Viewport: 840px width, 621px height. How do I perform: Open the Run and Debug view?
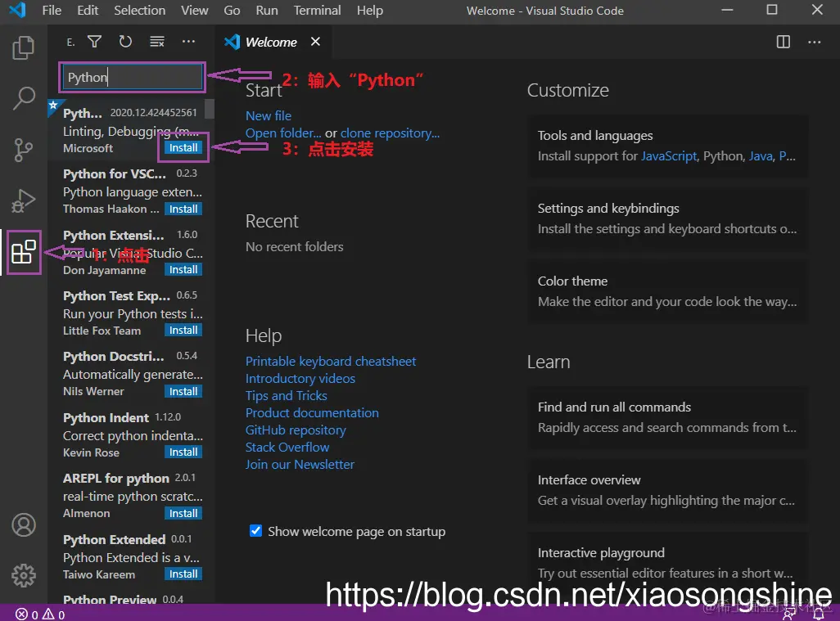coord(23,200)
